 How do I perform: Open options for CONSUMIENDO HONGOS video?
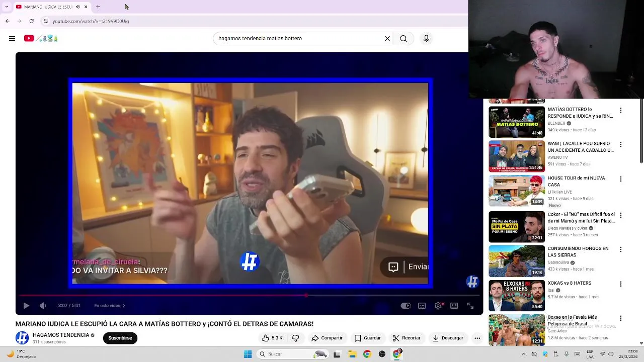point(620,249)
